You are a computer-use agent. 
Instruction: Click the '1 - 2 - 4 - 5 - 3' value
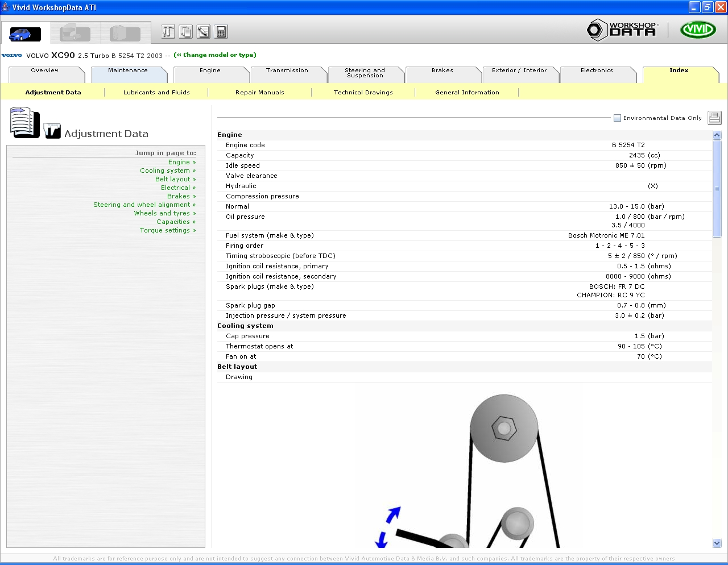point(620,246)
